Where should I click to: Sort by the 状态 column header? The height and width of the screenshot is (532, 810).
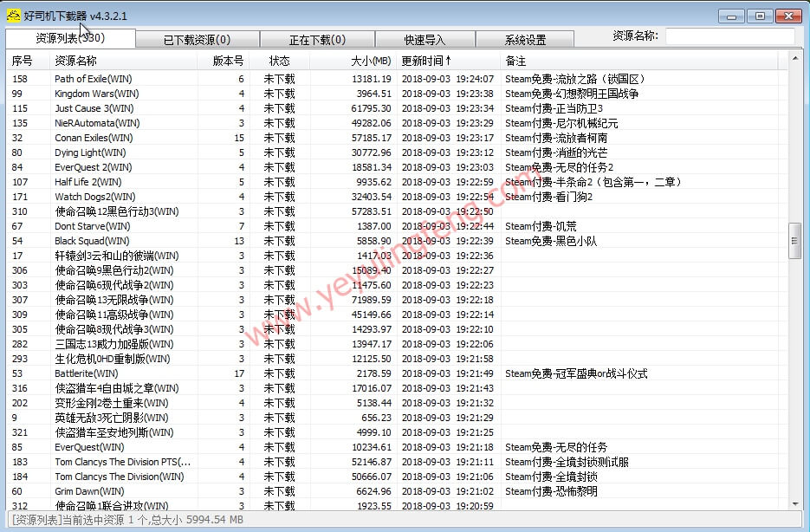pyautogui.click(x=280, y=61)
